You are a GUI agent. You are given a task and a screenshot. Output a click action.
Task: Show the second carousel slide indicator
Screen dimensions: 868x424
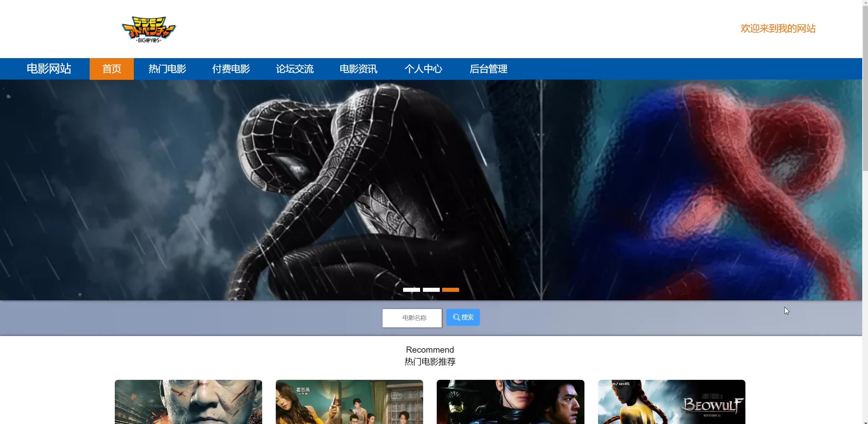(x=431, y=290)
